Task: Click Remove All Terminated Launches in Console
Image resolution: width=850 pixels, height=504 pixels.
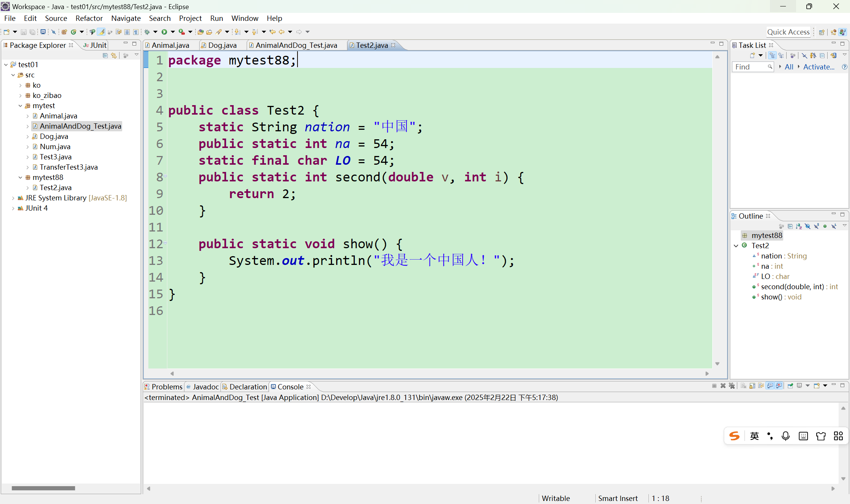Action: point(732,386)
